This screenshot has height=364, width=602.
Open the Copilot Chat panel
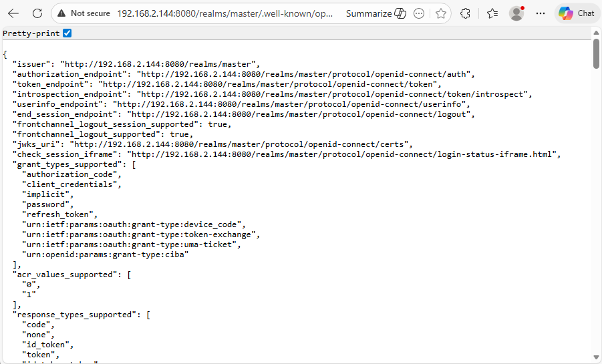(576, 13)
